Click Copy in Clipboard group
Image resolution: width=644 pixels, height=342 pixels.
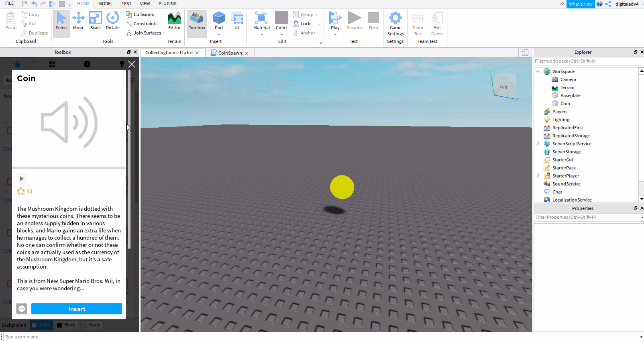pos(31,14)
